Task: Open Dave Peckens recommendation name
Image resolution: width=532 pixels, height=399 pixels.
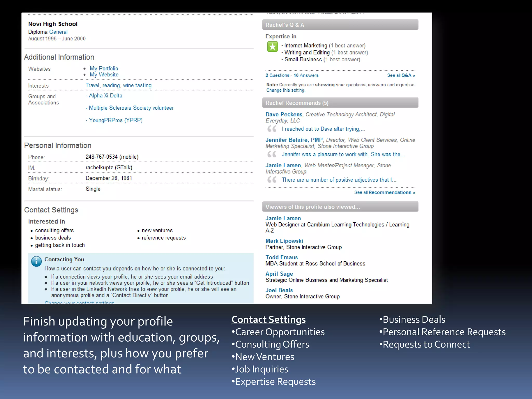Action: point(284,115)
